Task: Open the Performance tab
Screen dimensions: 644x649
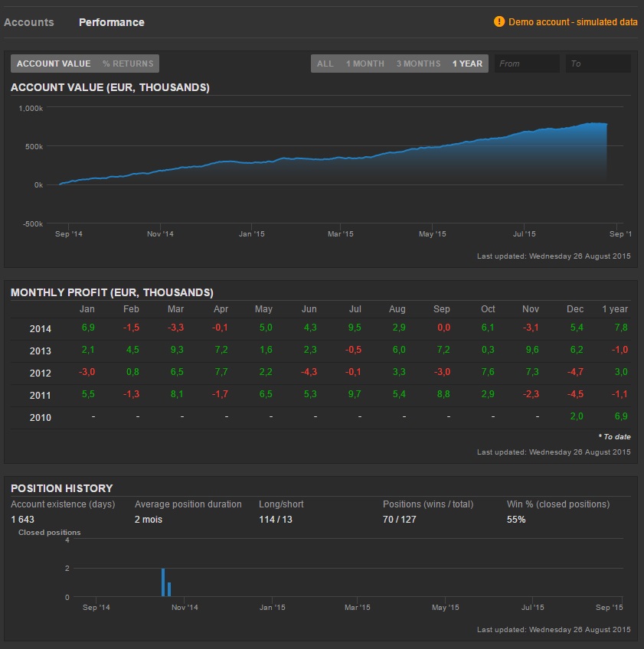Action: tap(111, 22)
